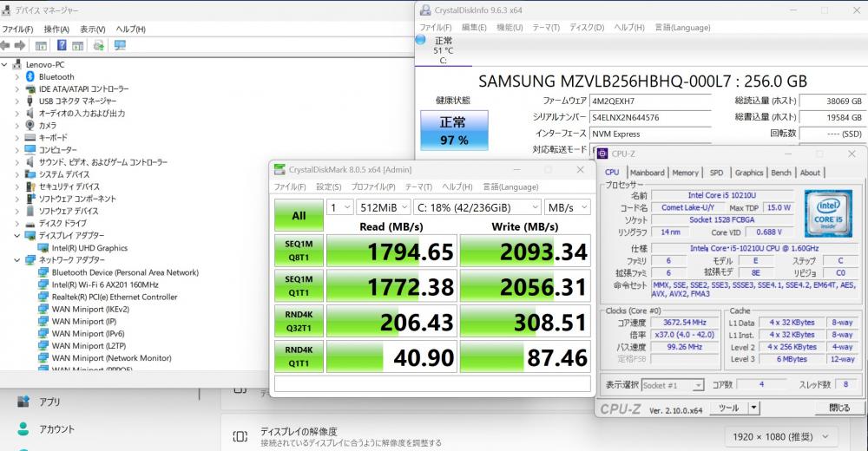
Task: Run the RND4K Q32T1 test
Action: click(x=299, y=322)
